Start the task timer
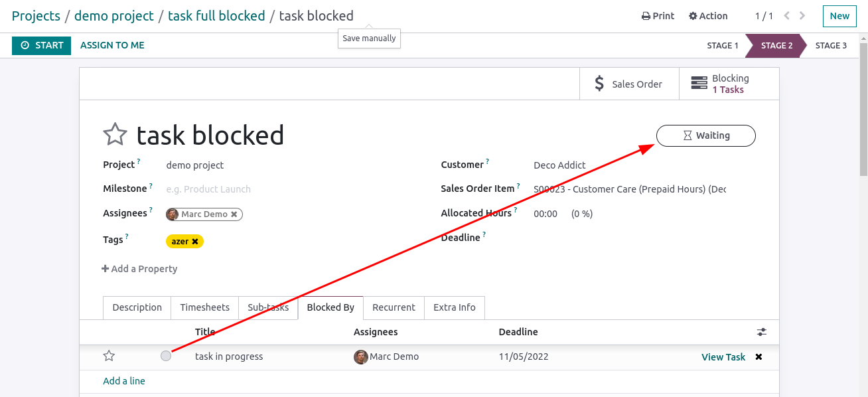This screenshot has height=397, width=868. [41, 45]
